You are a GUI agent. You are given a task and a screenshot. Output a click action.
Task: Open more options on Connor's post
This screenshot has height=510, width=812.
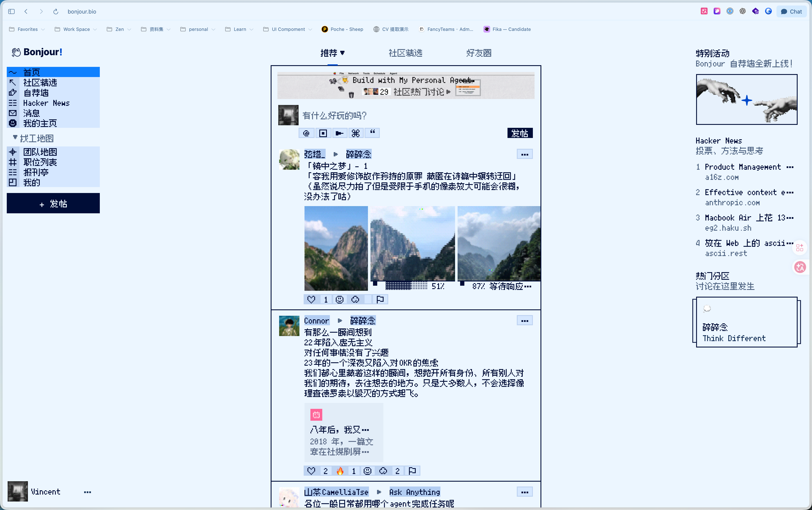[x=524, y=321]
